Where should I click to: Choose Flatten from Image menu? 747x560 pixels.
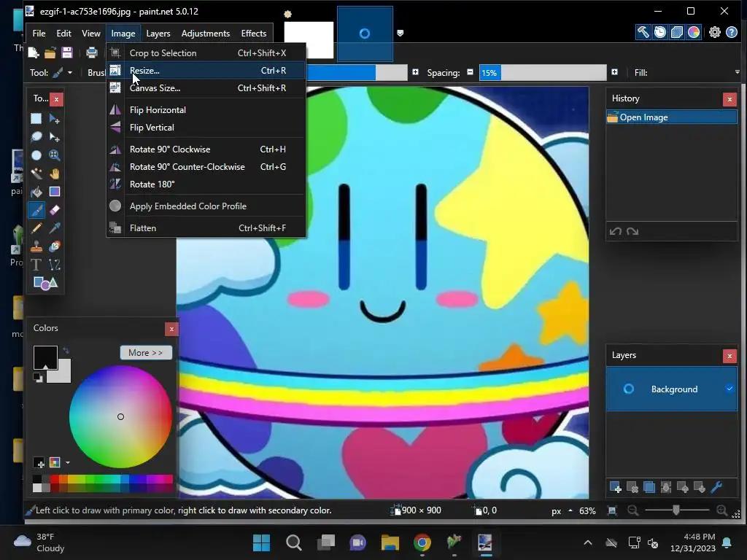[x=206, y=228]
